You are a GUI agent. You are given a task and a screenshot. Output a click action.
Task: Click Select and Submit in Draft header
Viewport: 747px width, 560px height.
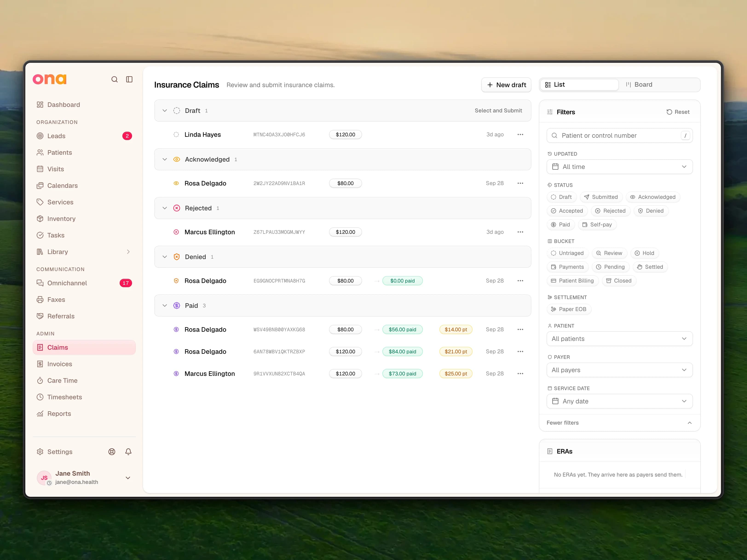click(498, 111)
